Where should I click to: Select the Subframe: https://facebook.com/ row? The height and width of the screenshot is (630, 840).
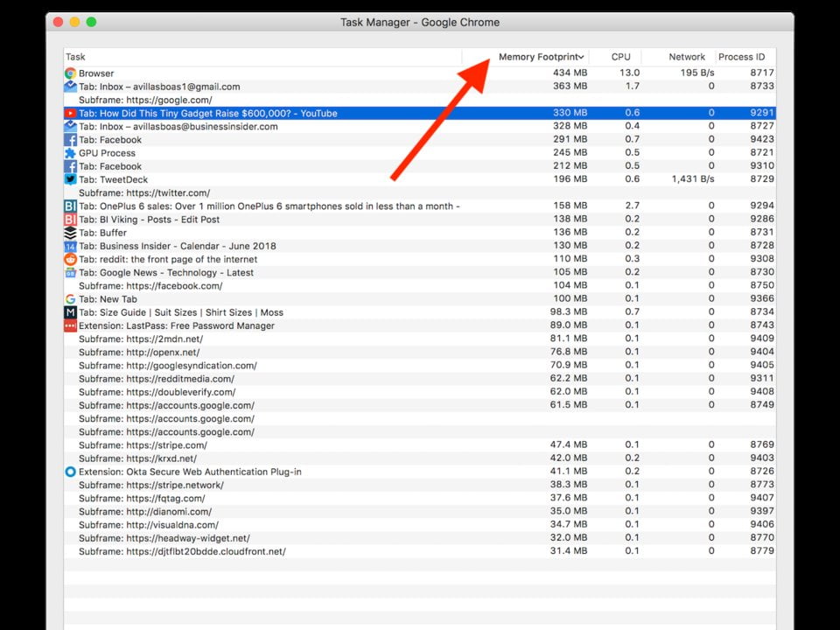[x=419, y=285]
